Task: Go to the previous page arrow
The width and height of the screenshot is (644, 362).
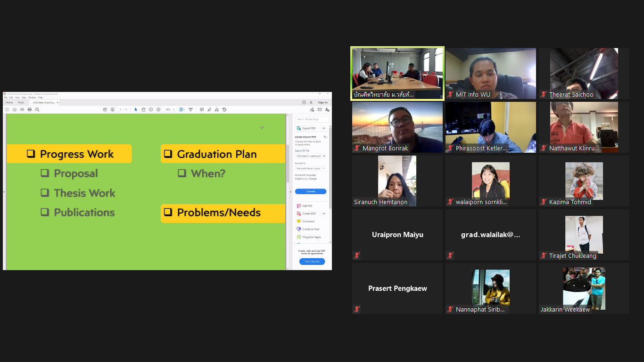Action: (x=105, y=109)
